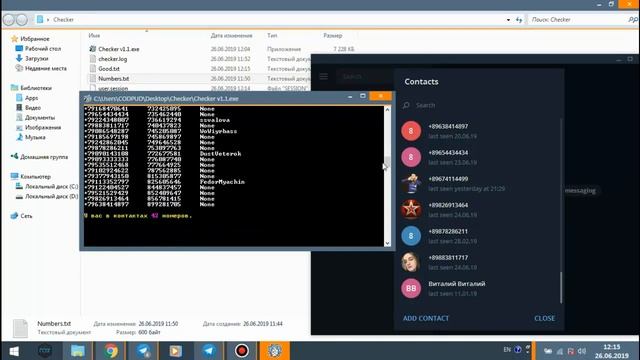The image size is (640, 360).
Task: Select the red avatar for +89638414897
Action: click(x=411, y=131)
